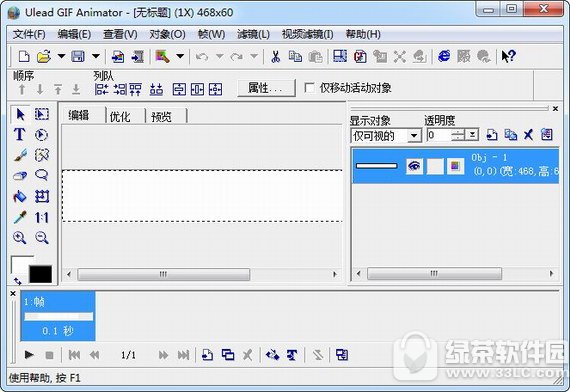The width and height of the screenshot is (570, 392).
Task: Click the Stop animation button
Action: pos(49,355)
